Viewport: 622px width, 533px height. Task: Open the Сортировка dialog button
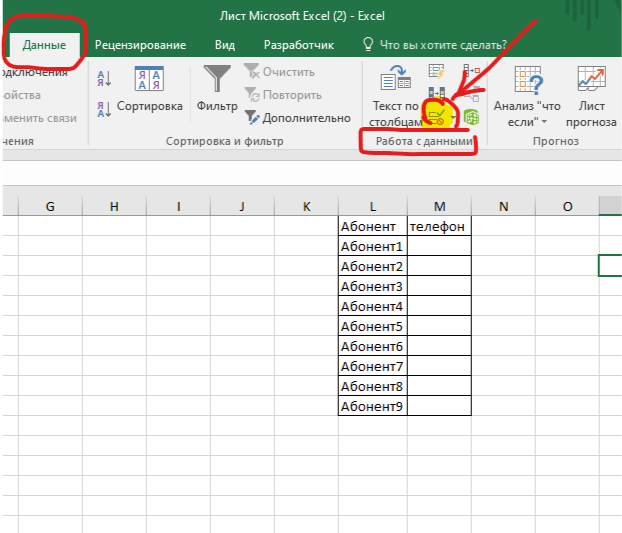pos(150,90)
